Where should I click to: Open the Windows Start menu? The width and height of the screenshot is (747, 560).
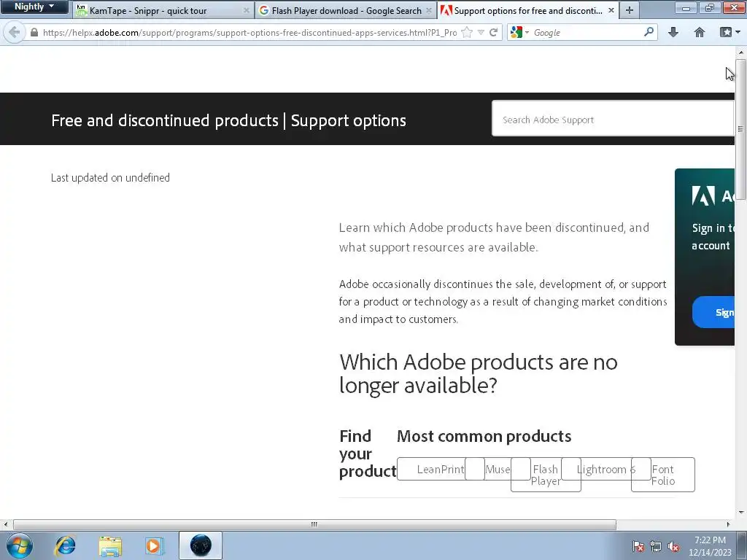coord(20,545)
